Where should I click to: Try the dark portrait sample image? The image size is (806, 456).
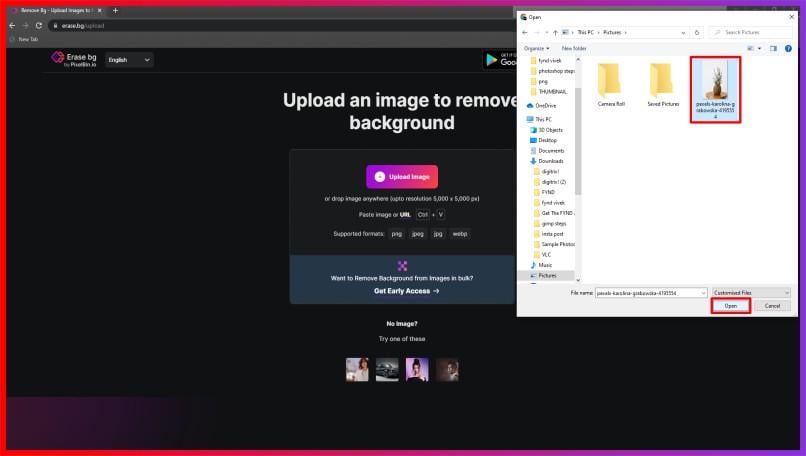pyautogui.click(x=447, y=370)
